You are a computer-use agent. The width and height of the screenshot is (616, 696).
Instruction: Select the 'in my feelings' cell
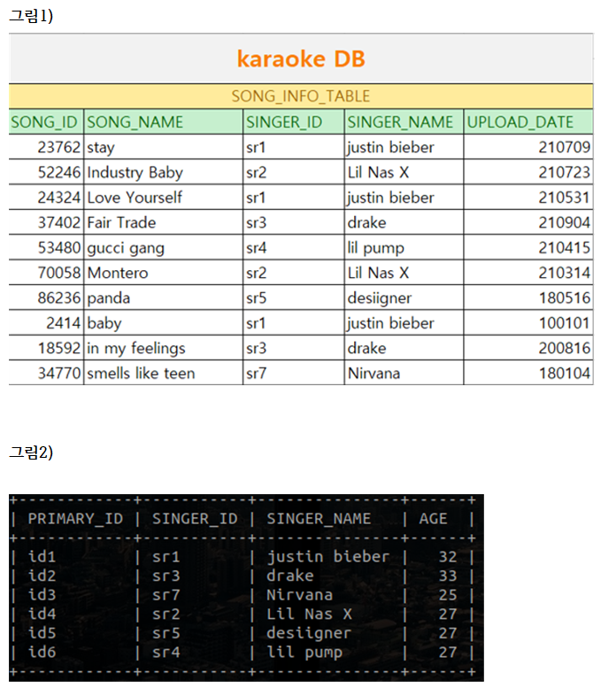tap(164, 348)
